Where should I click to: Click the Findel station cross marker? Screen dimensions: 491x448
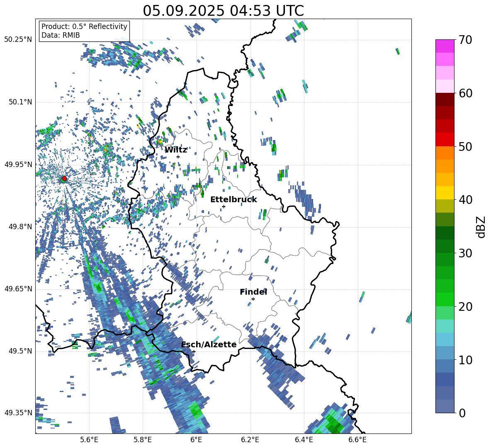pos(253,299)
